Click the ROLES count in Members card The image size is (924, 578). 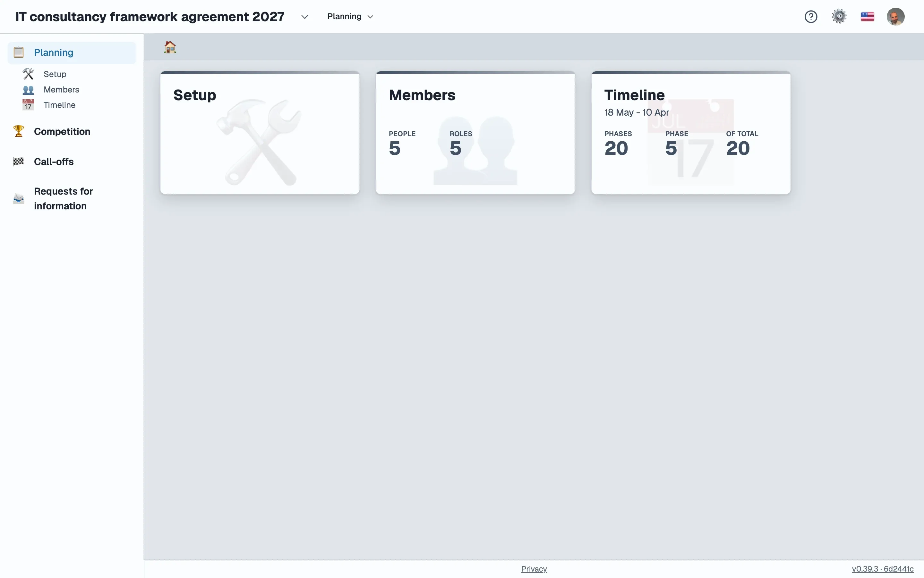point(455,148)
